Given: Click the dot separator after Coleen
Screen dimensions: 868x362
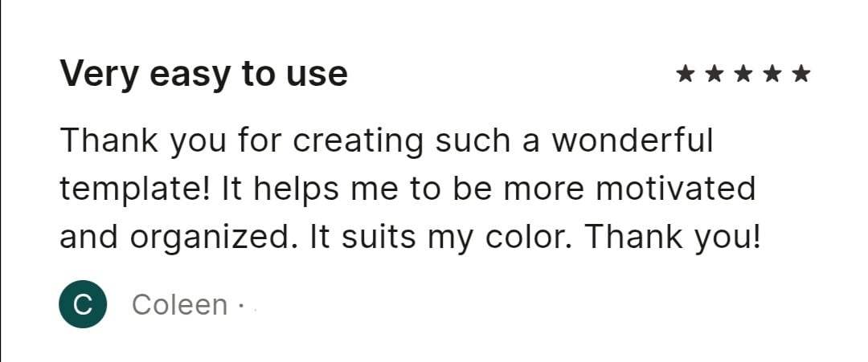Looking at the screenshot, I should (240, 305).
